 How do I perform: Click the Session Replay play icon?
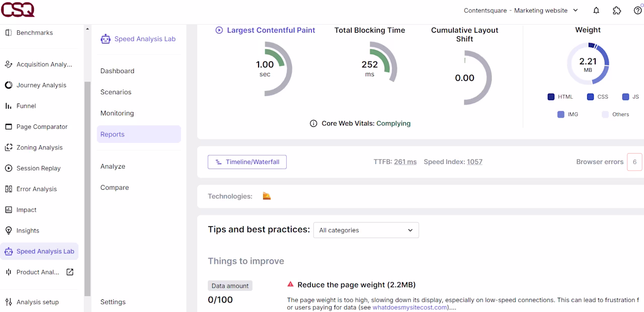9,168
